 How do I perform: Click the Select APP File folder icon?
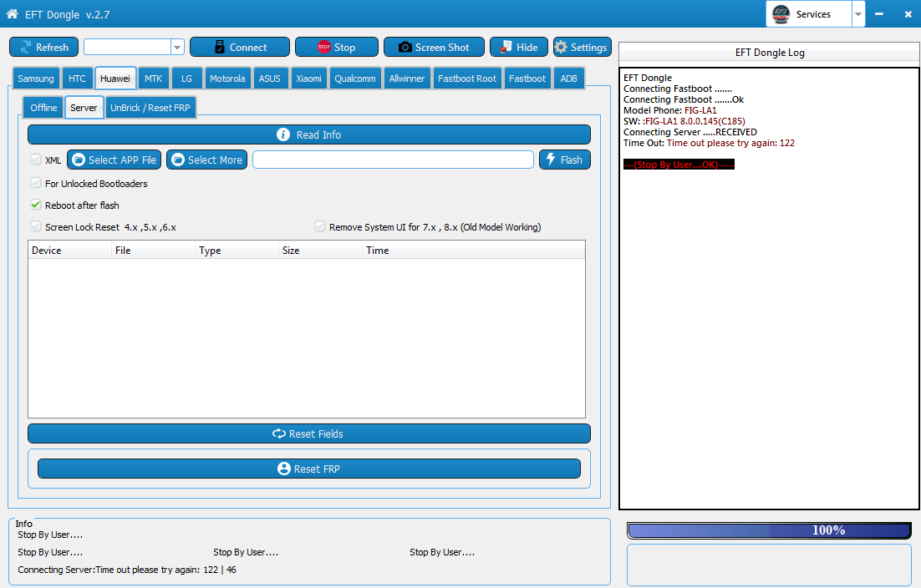pos(78,160)
